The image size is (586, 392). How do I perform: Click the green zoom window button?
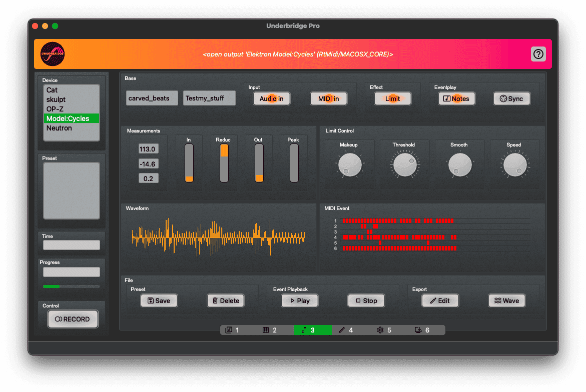(x=55, y=26)
